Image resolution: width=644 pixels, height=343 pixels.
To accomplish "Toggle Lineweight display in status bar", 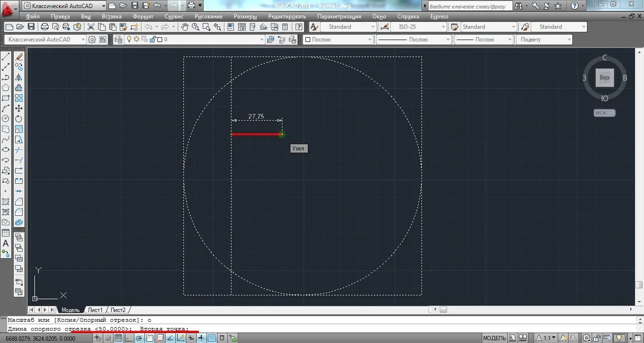I will pos(202,338).
